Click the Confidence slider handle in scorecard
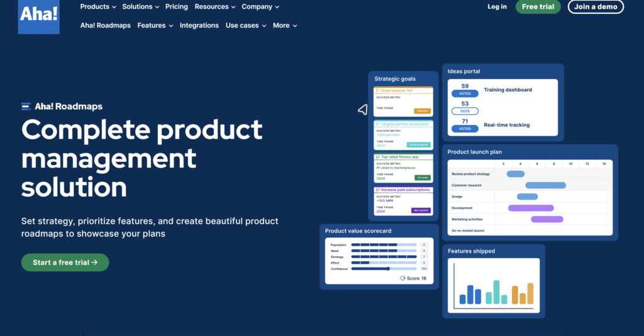 pyautogui.click(x=388, y=269)
